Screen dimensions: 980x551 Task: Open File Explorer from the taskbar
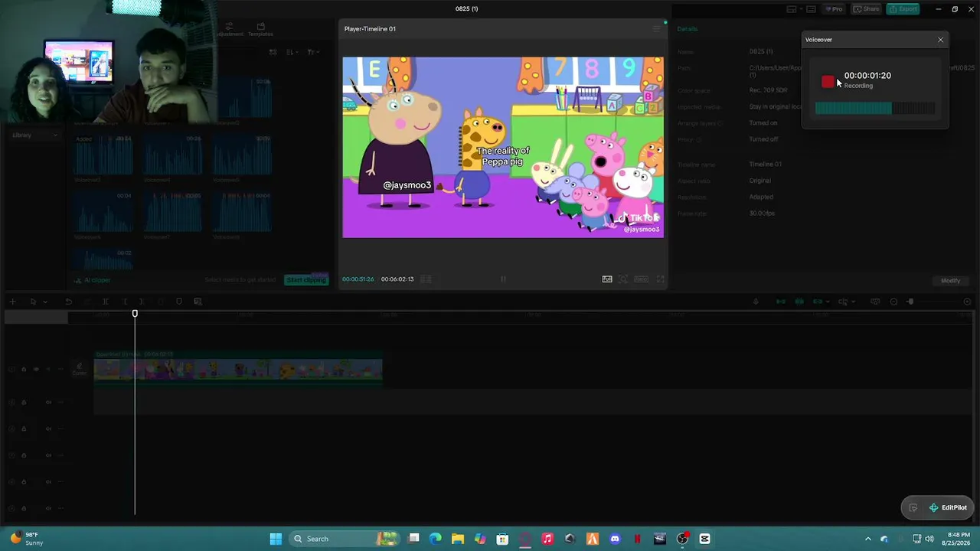(458, 539)
